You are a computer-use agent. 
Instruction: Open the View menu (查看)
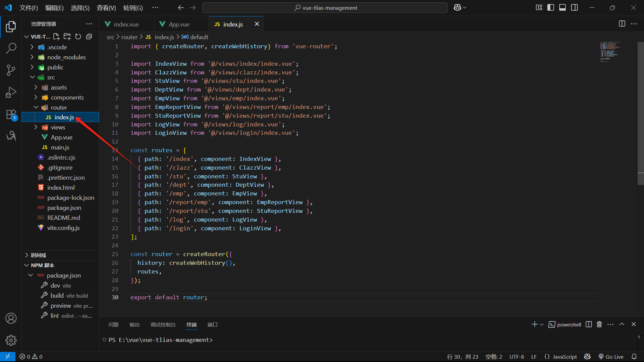click(106, 8)
